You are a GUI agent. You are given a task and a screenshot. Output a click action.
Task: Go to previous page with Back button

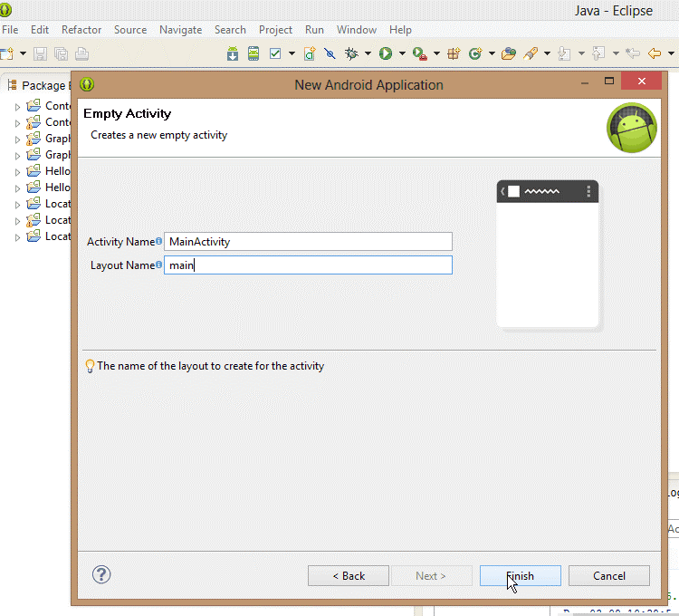tap(349, 576)
